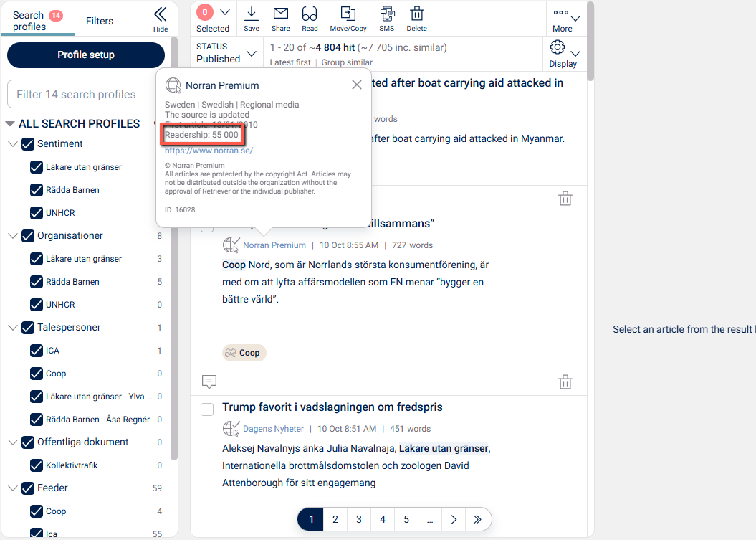Viewport: 756px width, 540px height.
Task: Click the globe icon beside Norran Premium article
Action: (x=231, y=245)
